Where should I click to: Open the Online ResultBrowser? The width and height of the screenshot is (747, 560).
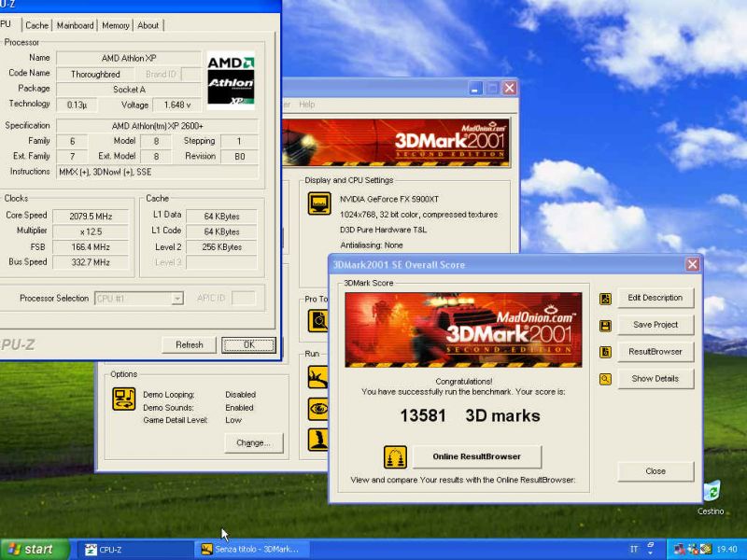click(x=477, y=456)
